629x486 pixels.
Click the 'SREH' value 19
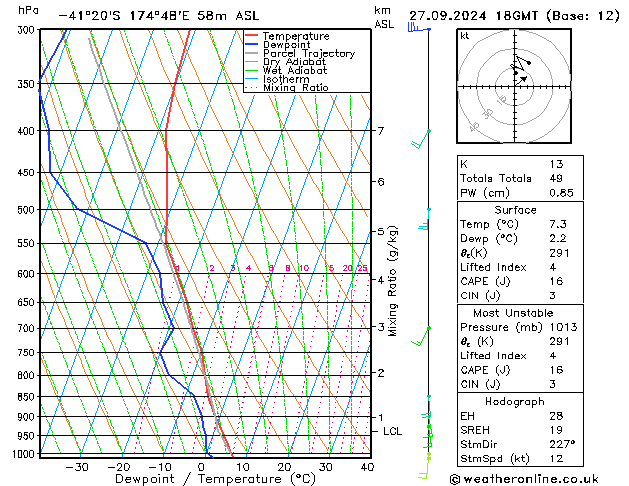click(x=556, y=430)
